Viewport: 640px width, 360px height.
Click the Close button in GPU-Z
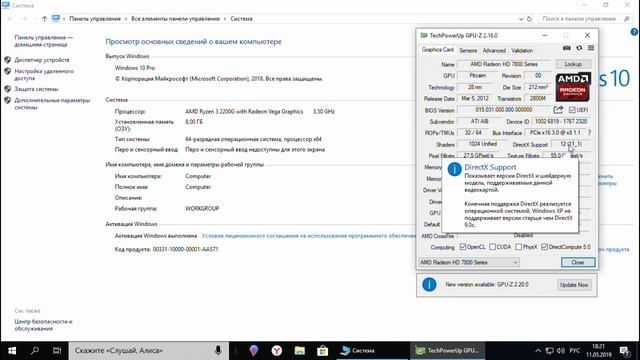tap(578, 262)
